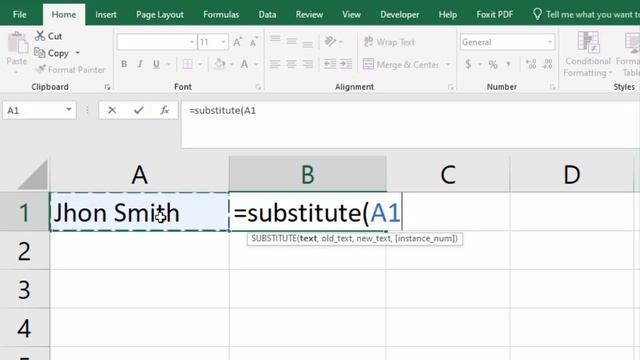Click the Copy icon
The height and width of the screenshot is (360, 640).
click(40, 53)
